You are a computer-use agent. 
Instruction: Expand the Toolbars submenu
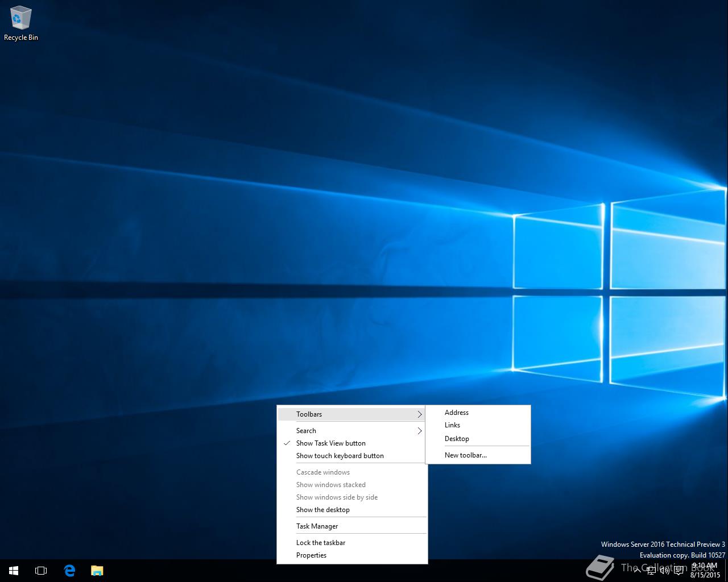[x=352, y=414]
